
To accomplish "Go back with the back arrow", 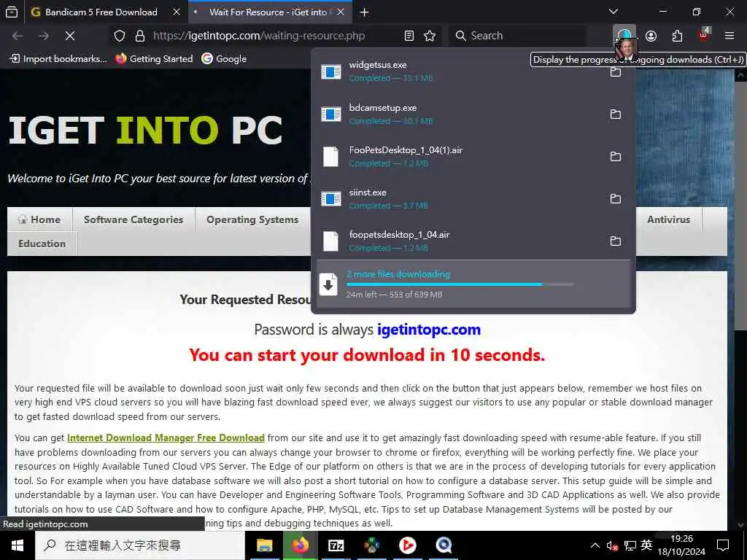I will coord(18,36).
